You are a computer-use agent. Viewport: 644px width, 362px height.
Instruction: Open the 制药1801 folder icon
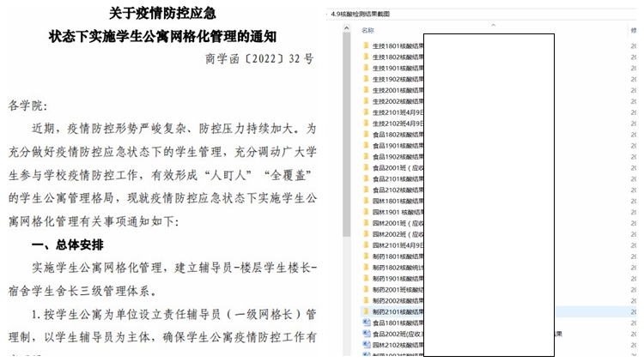[366, 256]
